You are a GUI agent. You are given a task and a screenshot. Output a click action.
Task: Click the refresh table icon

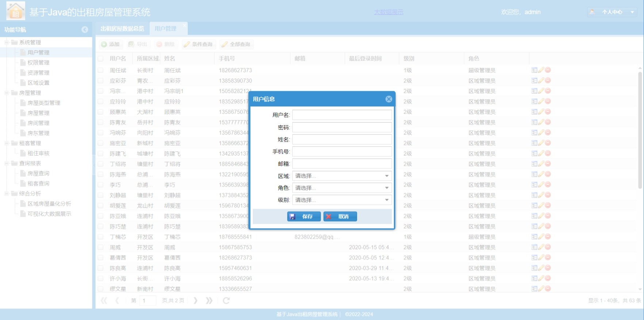(226, 301)
